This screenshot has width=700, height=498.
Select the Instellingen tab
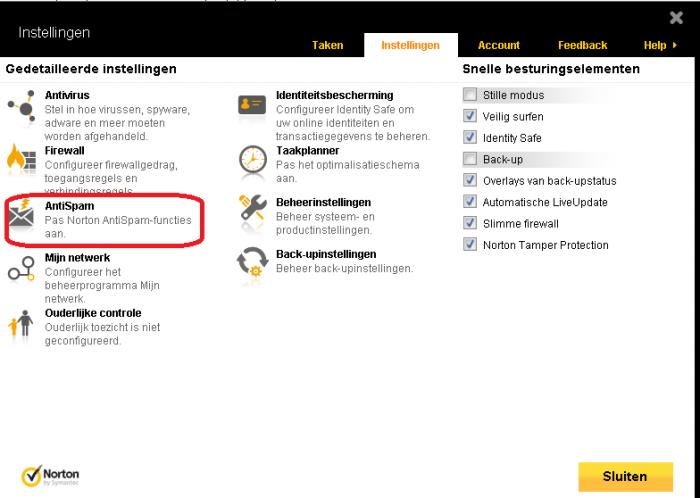click(410, 45)
